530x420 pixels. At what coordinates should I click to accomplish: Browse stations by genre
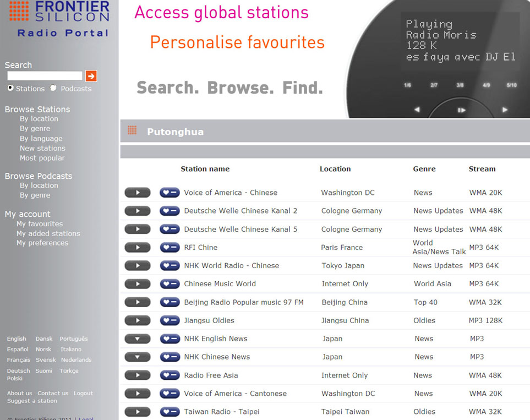(35, 128)
